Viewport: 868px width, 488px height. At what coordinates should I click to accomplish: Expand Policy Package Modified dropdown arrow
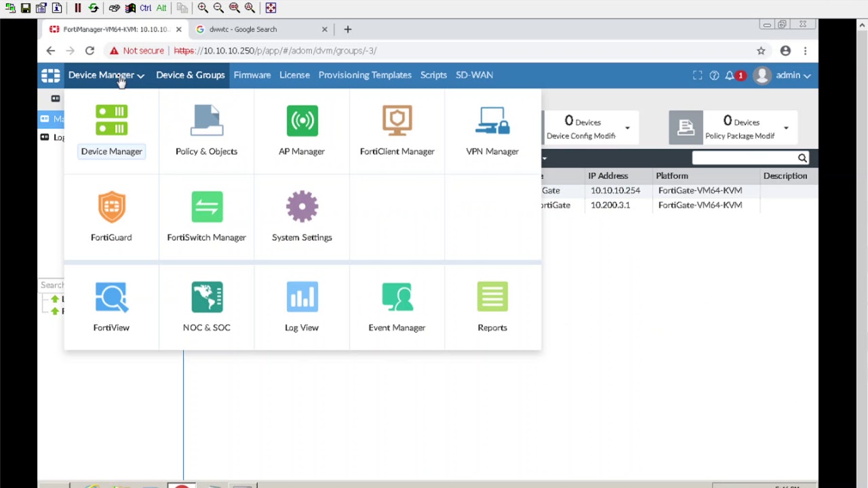(786, 127)
